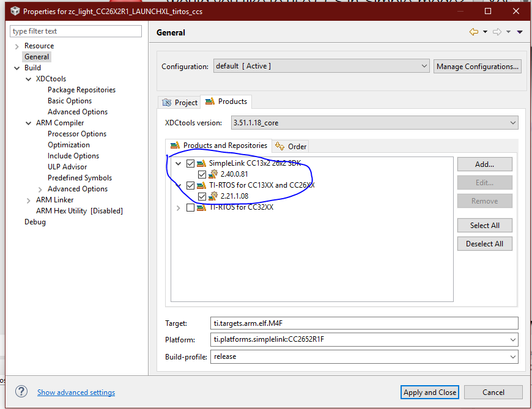The width and height of the screenshot is (532, 409).
Task: Click the Edit... button
Action: (484, 183)
